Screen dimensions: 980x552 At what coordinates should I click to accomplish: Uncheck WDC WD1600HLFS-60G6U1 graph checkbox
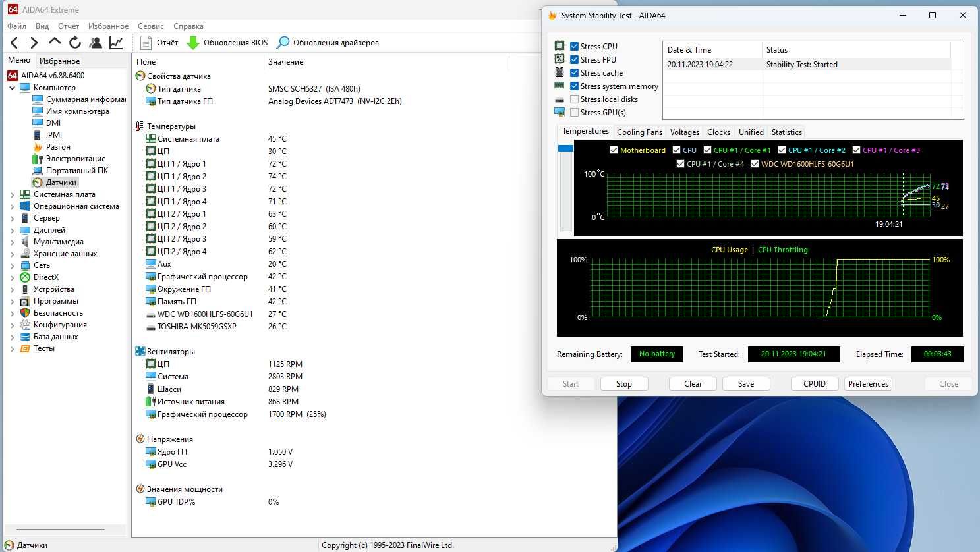pyautogui.click(x=755, y=164)
